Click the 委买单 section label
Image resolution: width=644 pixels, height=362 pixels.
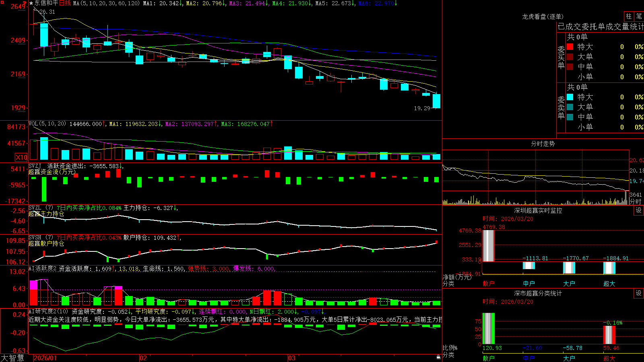tap(561, 58)
